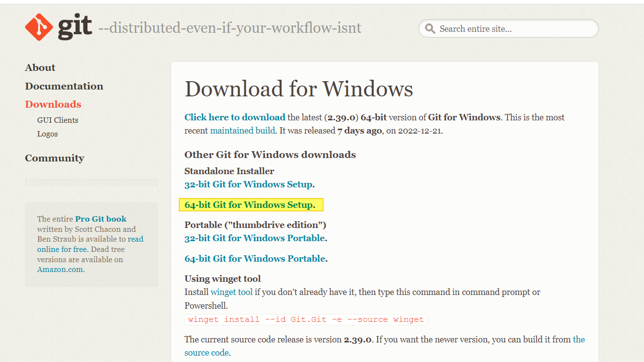Screen dimensions: 644x362
Task: Click the 'Portable ("thumbdrive edition")' label
Action: (255, 225)
